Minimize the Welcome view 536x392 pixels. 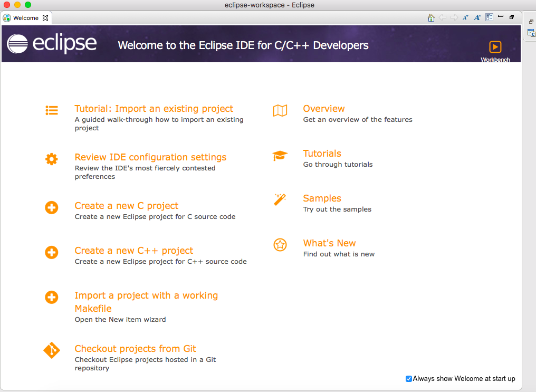[501, 17]
